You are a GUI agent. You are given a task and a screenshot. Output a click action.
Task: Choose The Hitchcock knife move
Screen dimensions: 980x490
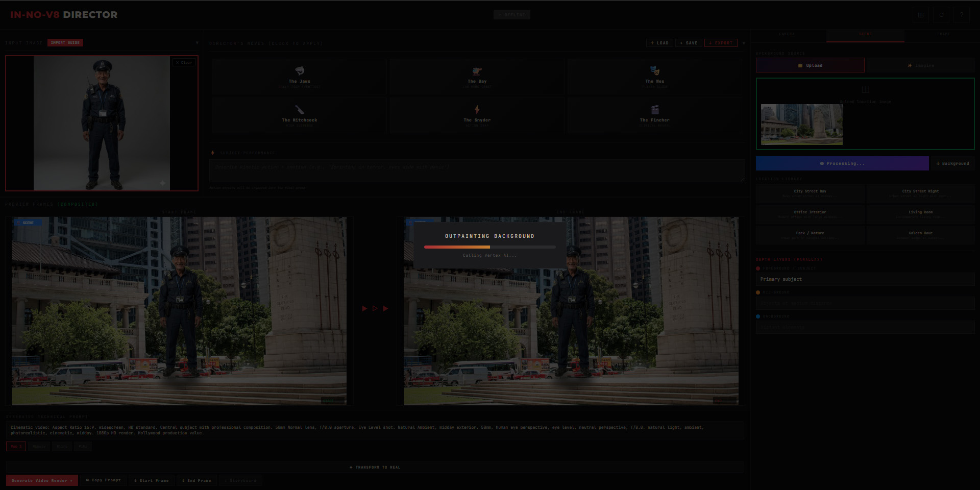[x=299, y=115]
